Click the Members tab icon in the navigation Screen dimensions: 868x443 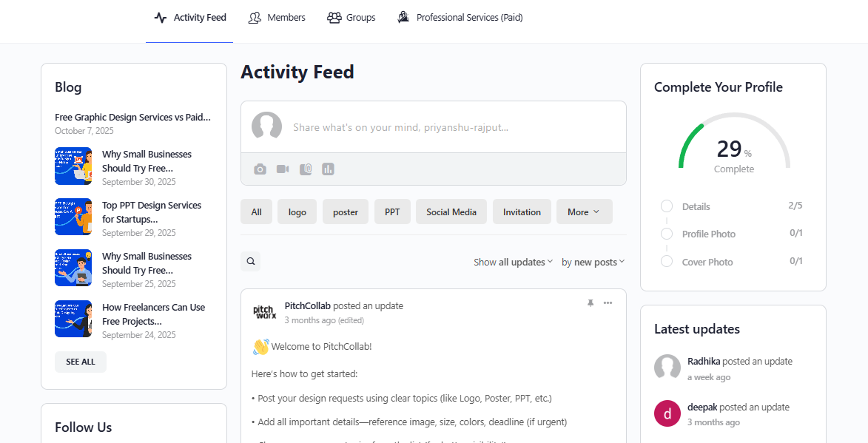pos(255,16)
